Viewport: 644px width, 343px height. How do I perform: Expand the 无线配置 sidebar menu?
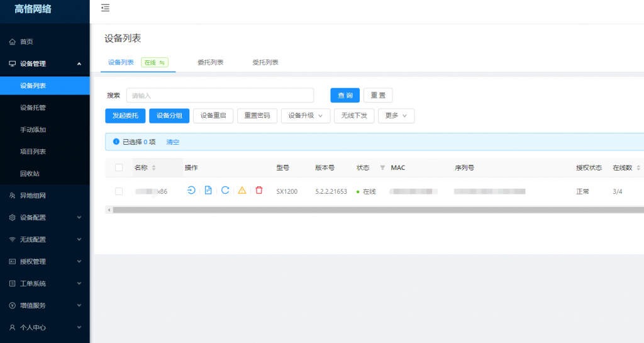(45, 240)
